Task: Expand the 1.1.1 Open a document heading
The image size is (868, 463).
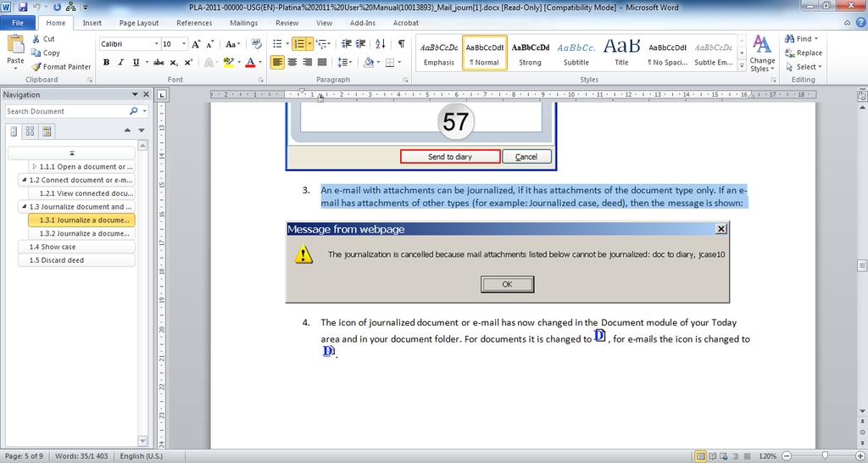Action: tap(34, 166)
